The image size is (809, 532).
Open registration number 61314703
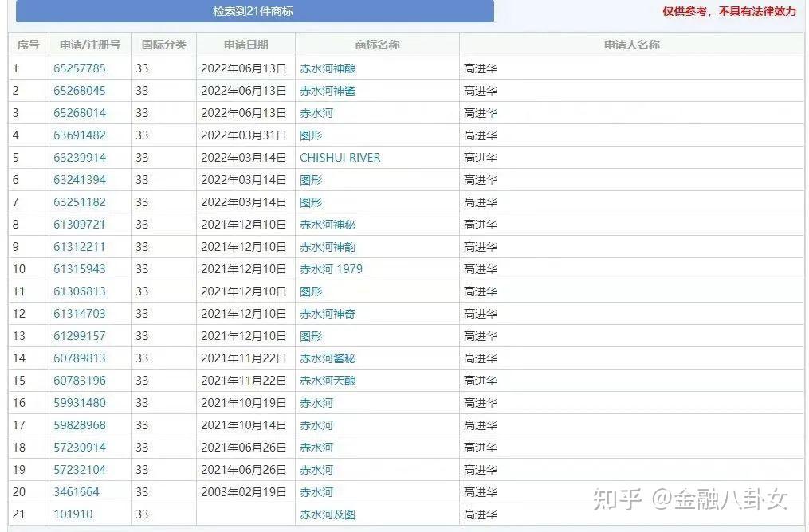80,314
